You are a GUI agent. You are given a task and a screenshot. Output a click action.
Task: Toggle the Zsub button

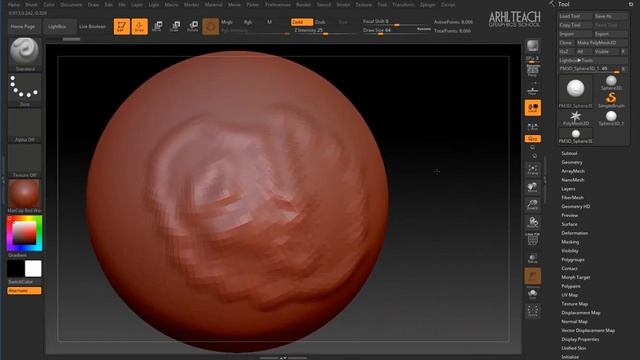(320, 22)
